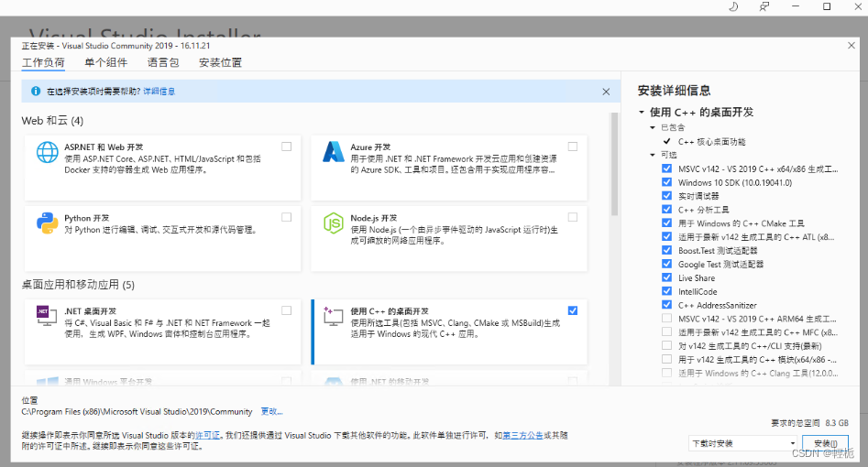
Task: Enable the Python development workload checkbox
Action: (286, 217)
